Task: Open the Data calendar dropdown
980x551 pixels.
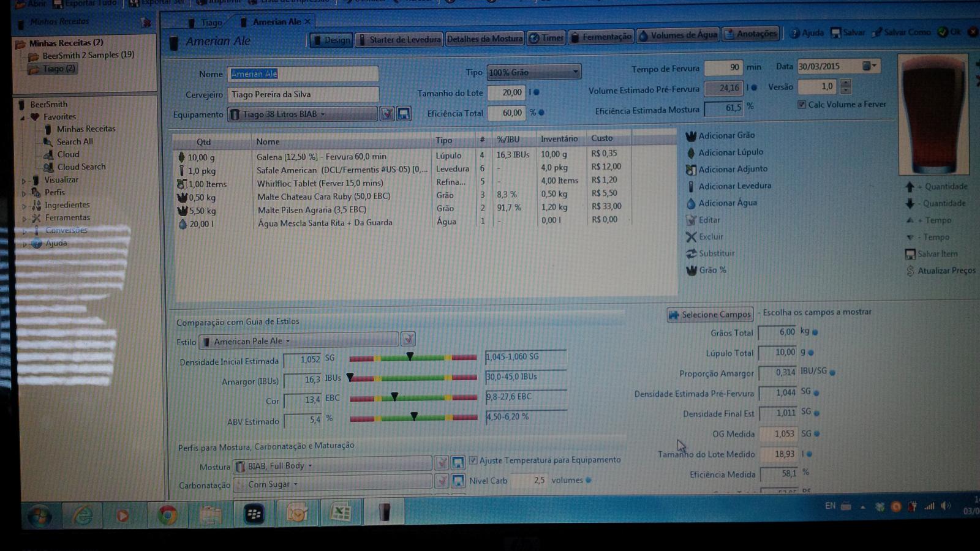Action: [870, 66]
